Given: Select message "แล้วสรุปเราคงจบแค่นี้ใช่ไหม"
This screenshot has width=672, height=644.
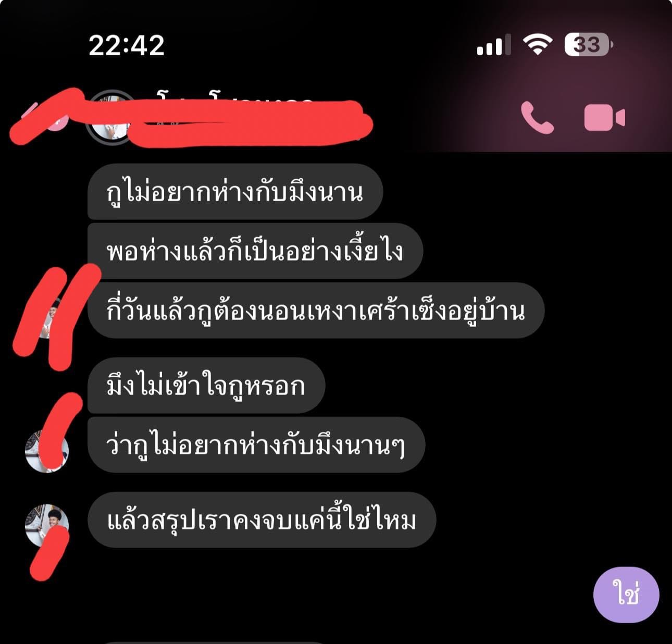Looking at the screenshot, I should tap(262, 520).
